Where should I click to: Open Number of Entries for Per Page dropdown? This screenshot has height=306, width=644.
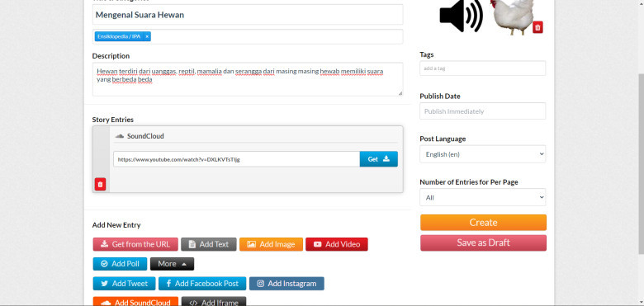(x=483, y=197)
